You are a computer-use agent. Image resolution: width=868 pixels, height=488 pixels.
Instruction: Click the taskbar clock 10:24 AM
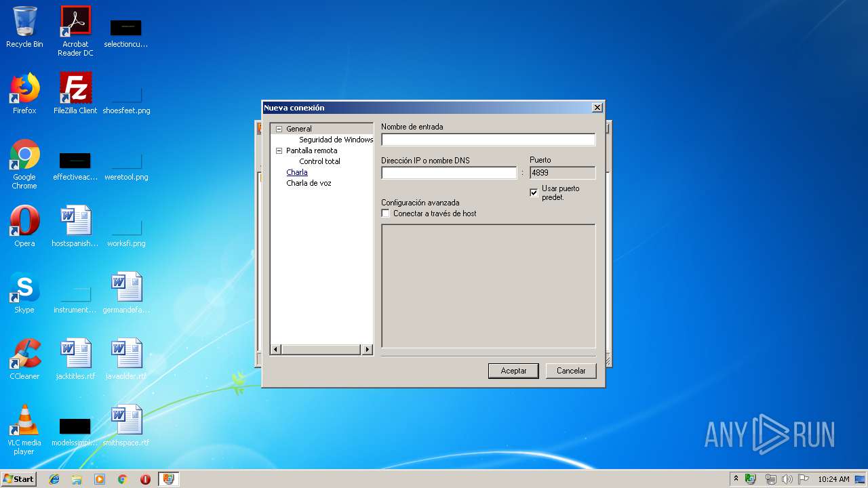pyautogui.click(x=833, y=479)
